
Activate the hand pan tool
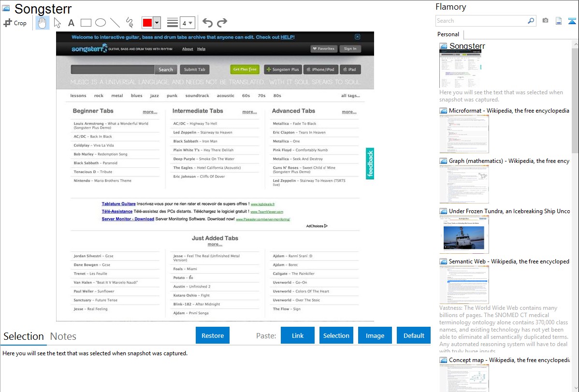43,23
